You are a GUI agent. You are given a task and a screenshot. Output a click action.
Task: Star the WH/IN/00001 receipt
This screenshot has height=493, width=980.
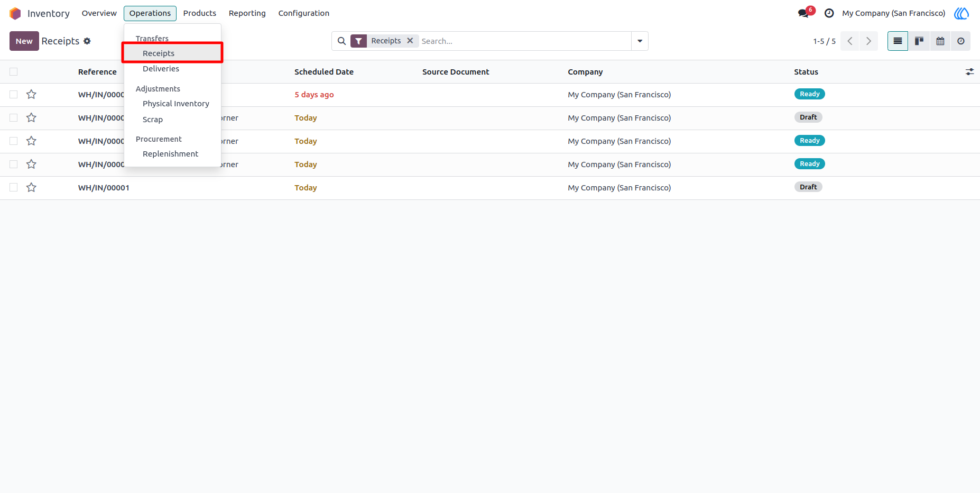[32, 188]
